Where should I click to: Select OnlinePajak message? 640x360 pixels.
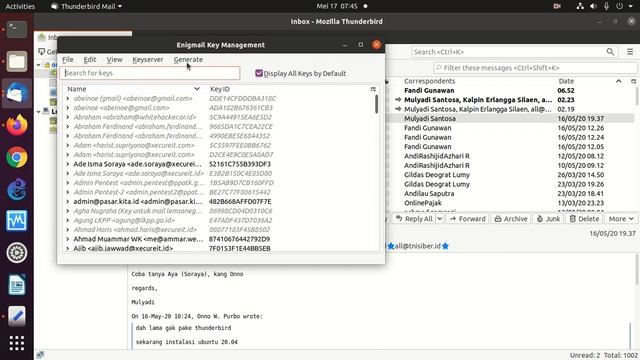click(x=510, y=203)
